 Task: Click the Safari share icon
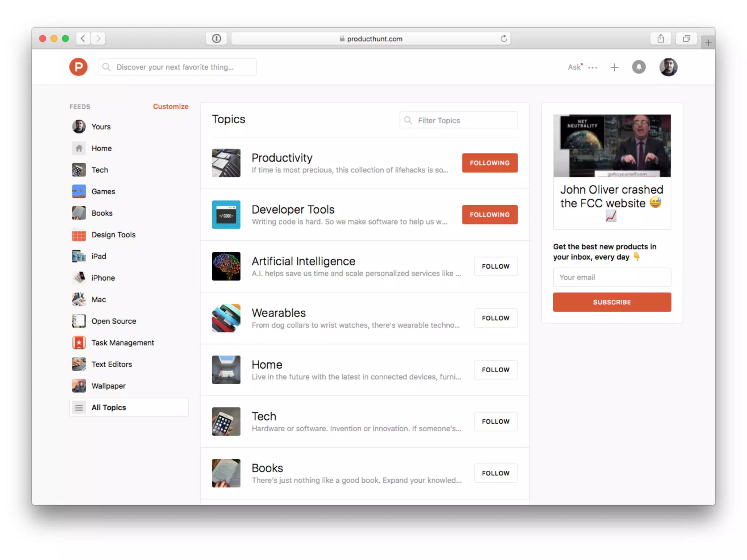(661, 39)
